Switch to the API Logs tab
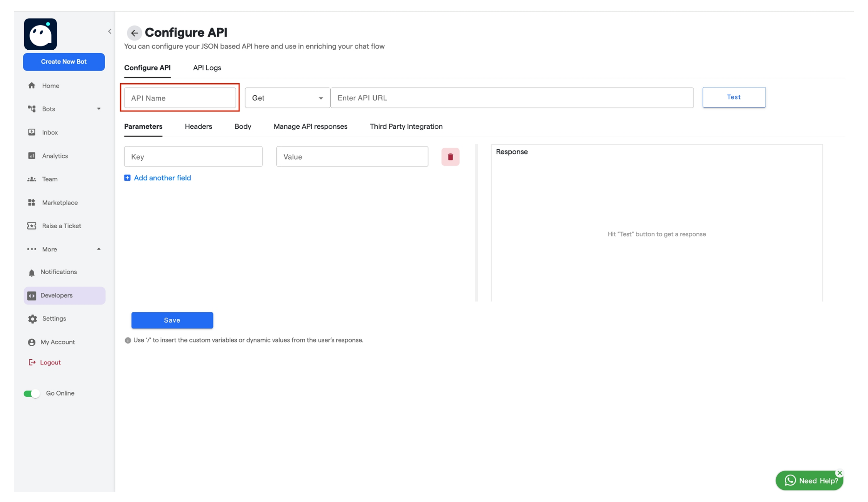 coord(207,68)
